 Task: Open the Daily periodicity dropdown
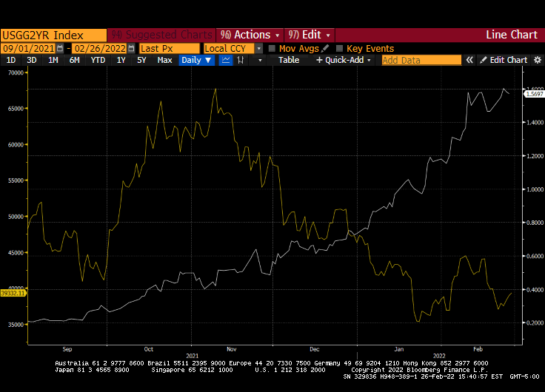click(196, 60)
